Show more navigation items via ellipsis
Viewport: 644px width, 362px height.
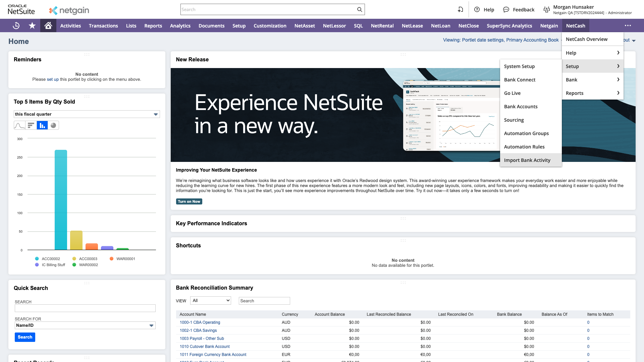click(628, 26)
